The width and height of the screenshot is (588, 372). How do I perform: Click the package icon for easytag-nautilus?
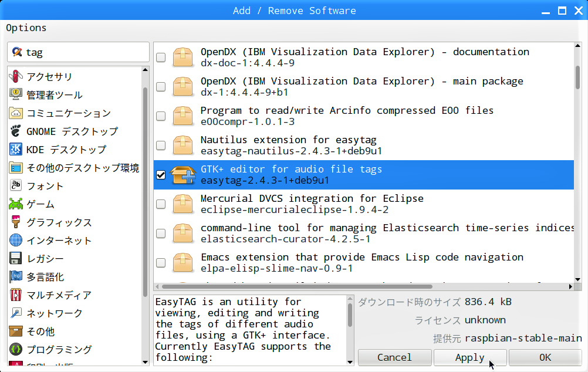(183, 145)
